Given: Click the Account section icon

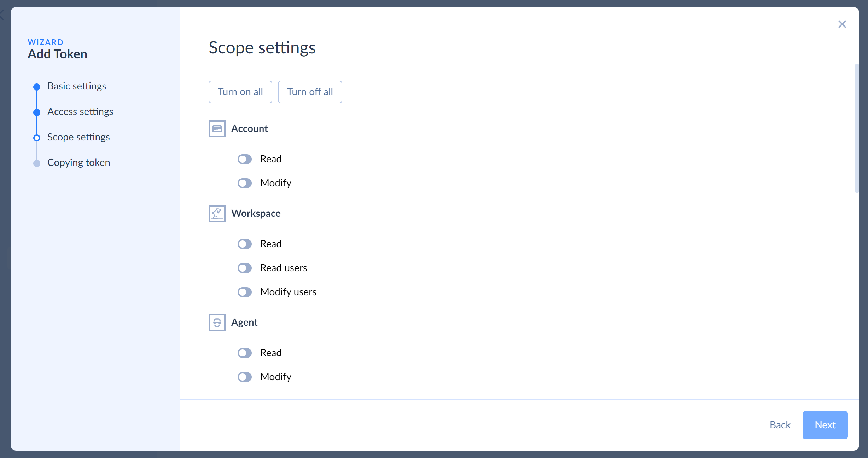Looking at the screenshot, I should 217,127.
